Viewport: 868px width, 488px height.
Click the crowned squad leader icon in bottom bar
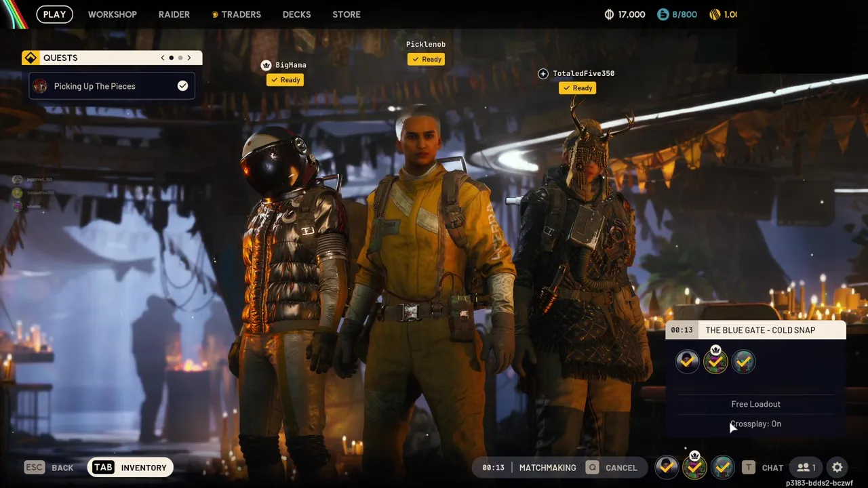pyautogui.click(x=695, y=466)
